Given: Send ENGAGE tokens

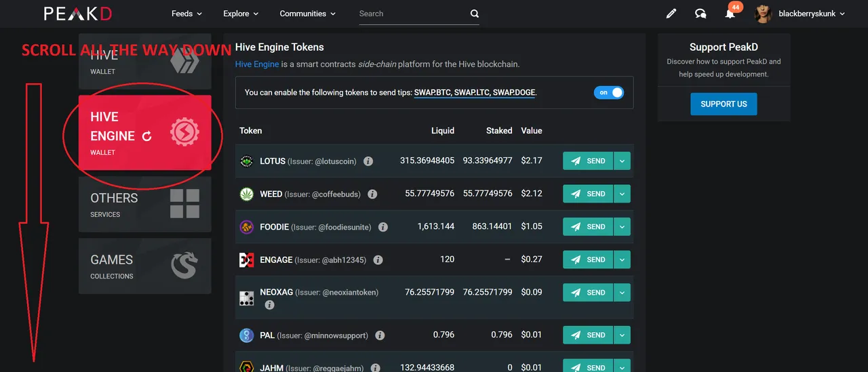Looking at the screenshot, I should [588, 260].
